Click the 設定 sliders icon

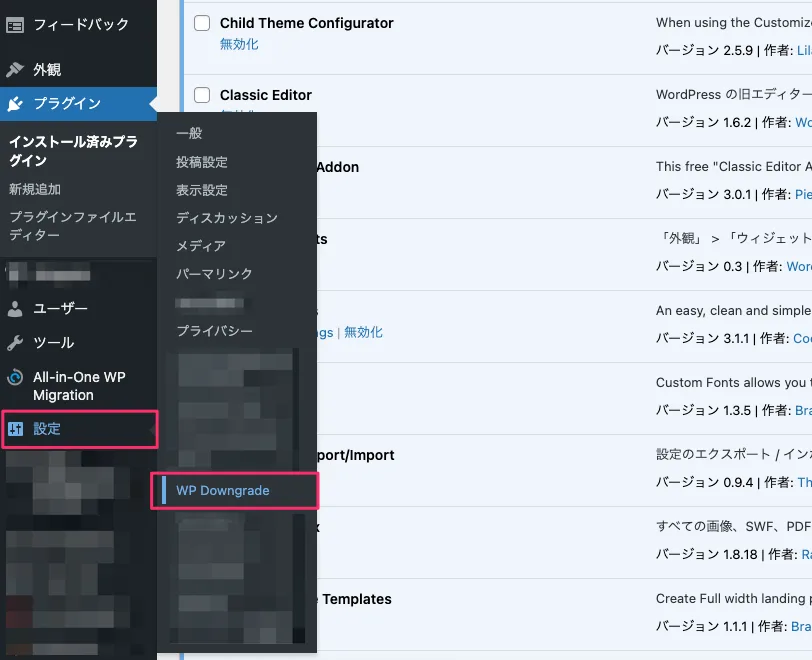15,429
